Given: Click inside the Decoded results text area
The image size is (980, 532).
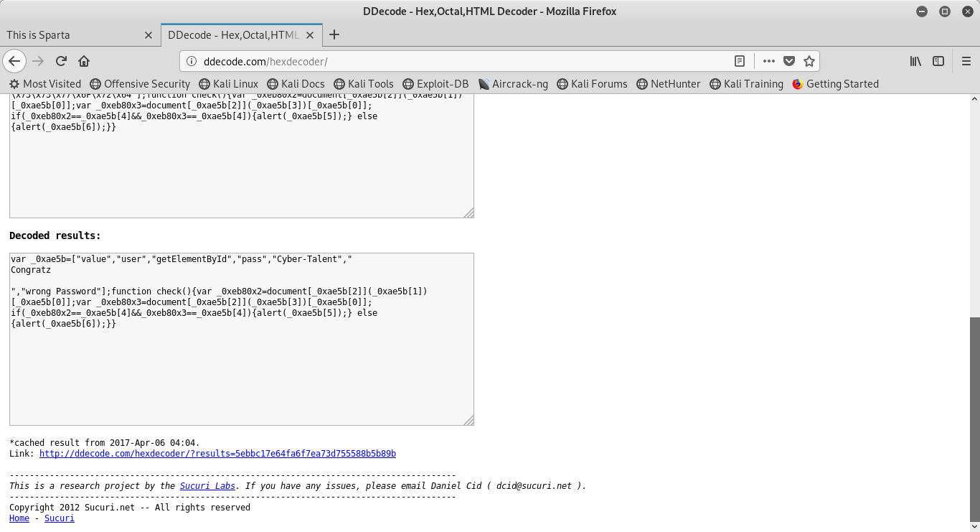Looking at the screenshot, I should (x=241, y=373).
